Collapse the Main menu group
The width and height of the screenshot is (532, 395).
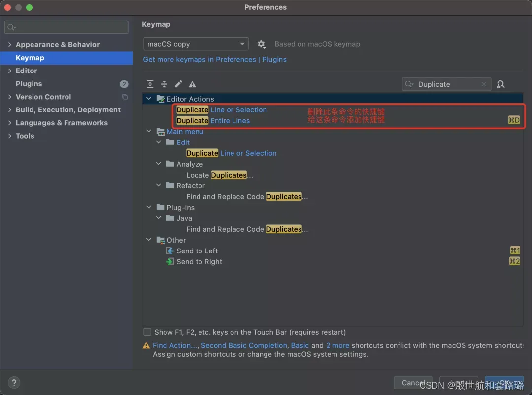[x=149, y=131]
